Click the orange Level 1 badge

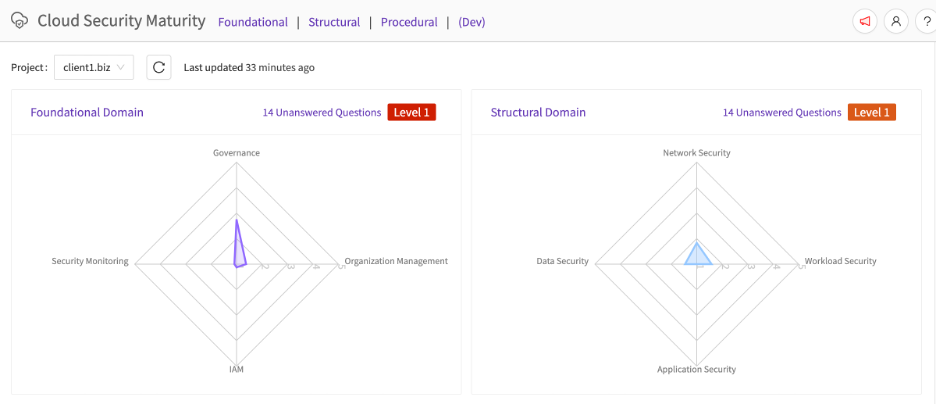point(872,112)
